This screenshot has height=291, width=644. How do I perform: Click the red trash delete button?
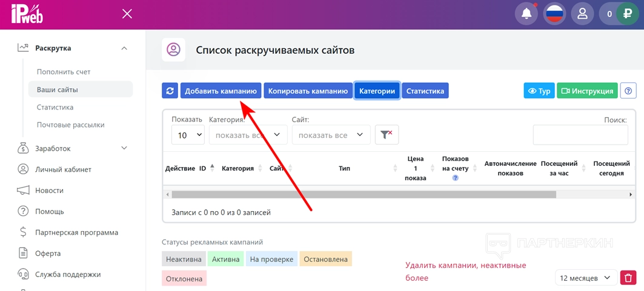point(628,278)
